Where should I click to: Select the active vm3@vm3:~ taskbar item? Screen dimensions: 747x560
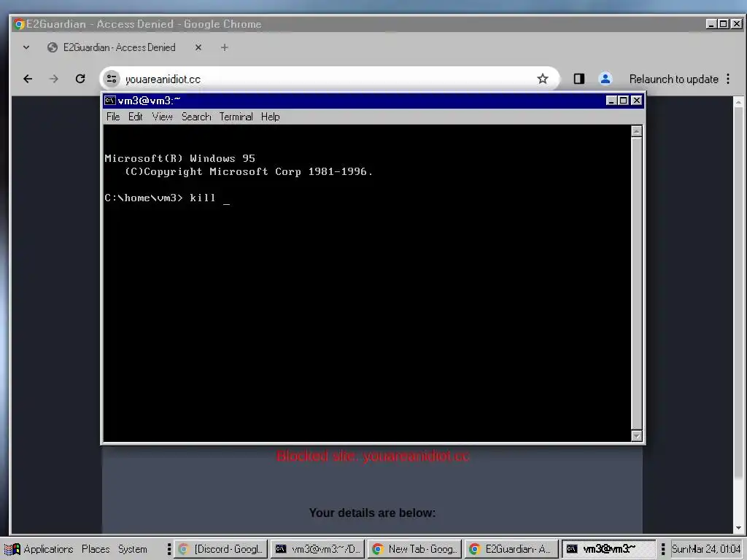(x=608, y=549)
